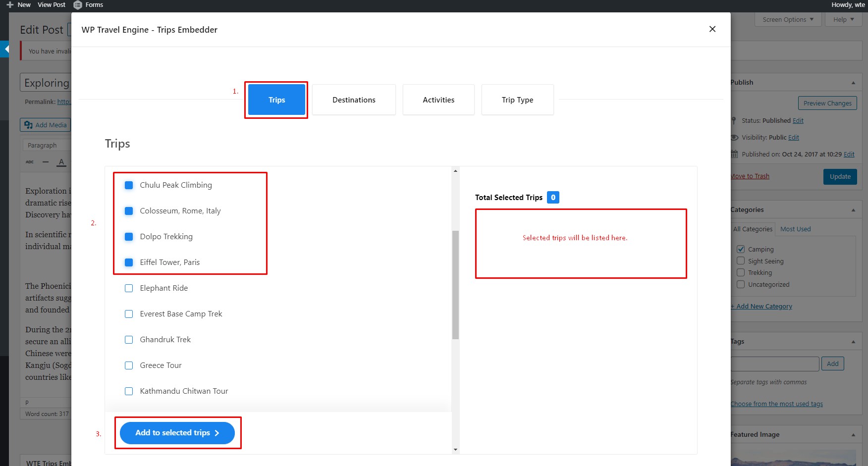Check the Uncategorized category
This screenshot has height=466, width=868.
741,284
